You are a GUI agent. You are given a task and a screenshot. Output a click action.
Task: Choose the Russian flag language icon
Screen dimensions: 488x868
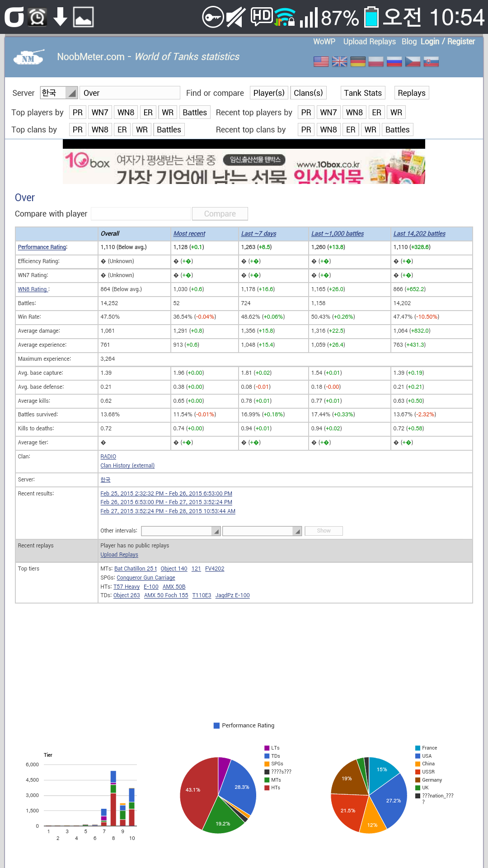coord(394,61)
